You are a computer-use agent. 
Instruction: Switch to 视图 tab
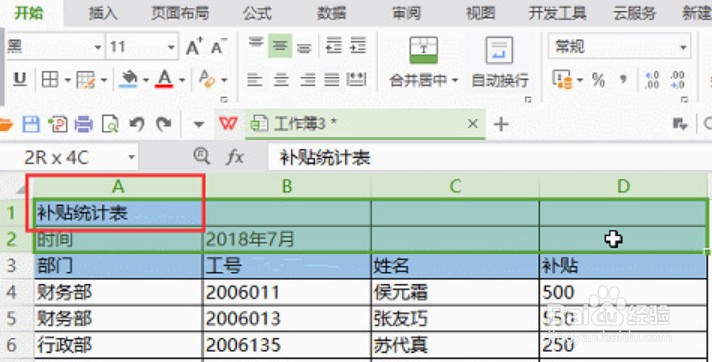click(480, 14)
